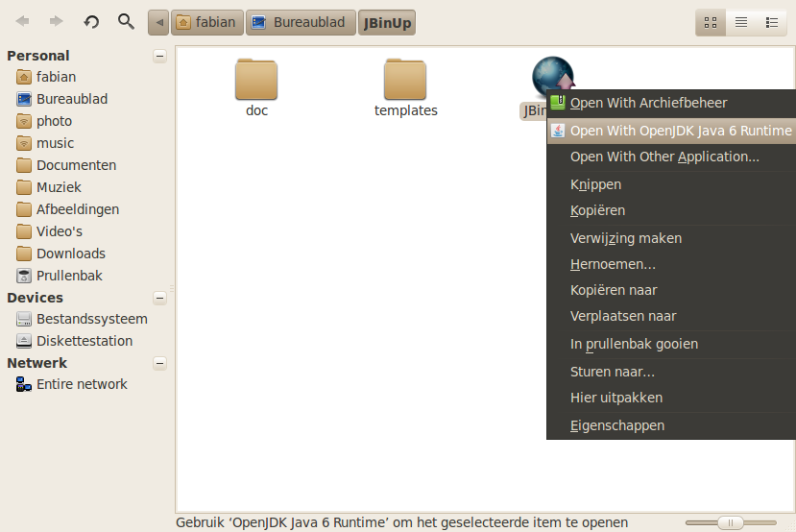
Task: Collapse the Personal sidebar section
Action: 160,56
